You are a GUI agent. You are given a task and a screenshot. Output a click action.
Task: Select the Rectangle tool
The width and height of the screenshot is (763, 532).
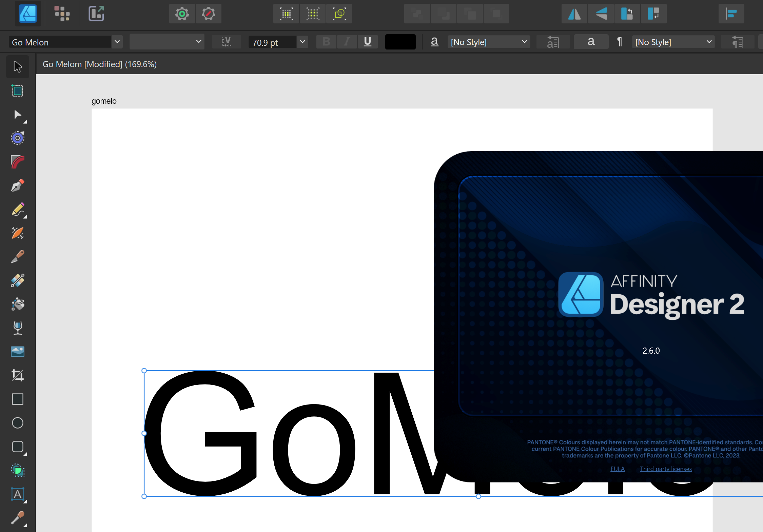pyautogui.click(x=18, y=399)
